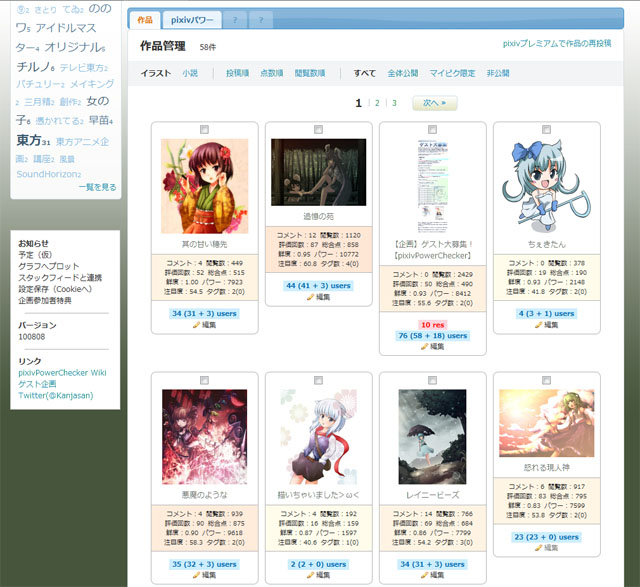
Task: Open the 2 (2 + 0) users link
Action: (318, 564)
